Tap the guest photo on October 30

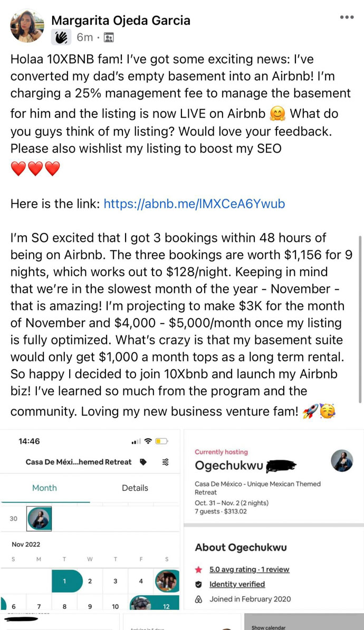pos(39,519)
